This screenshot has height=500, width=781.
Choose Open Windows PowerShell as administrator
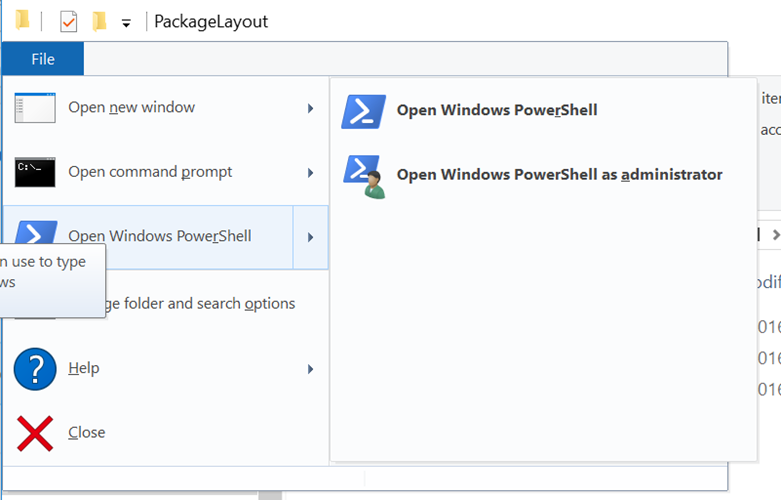coord(559,174)
